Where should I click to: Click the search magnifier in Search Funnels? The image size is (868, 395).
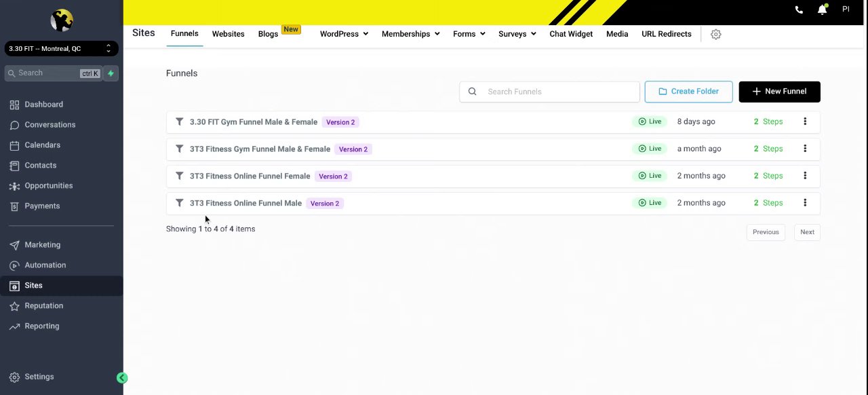click(x=473, y=92)
